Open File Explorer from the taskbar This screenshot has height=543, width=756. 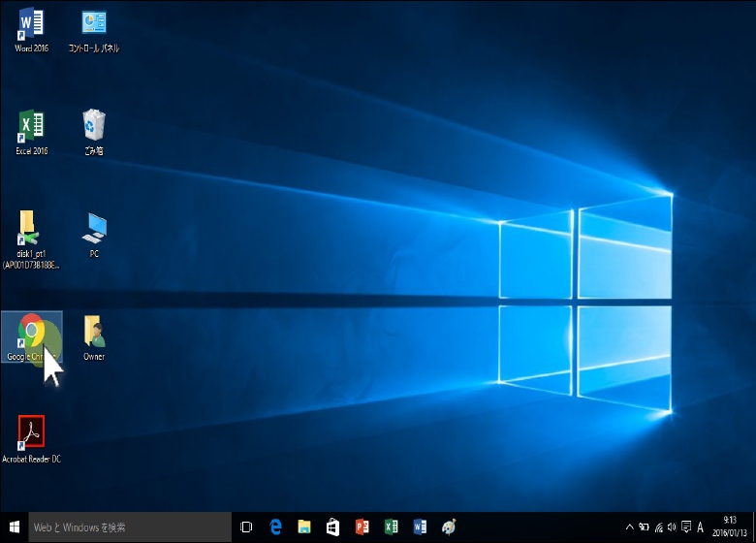pos(304,527)
